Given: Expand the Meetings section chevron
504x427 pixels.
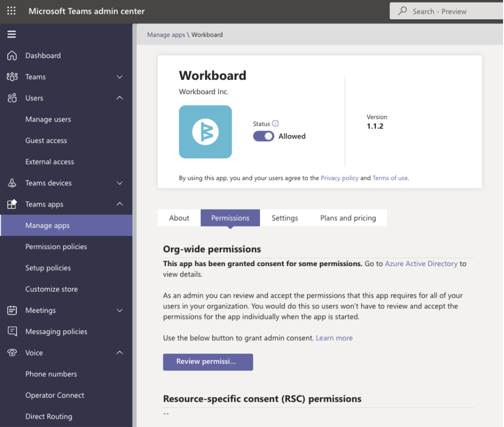Looking at the screenshot, I should click(120, 310).
